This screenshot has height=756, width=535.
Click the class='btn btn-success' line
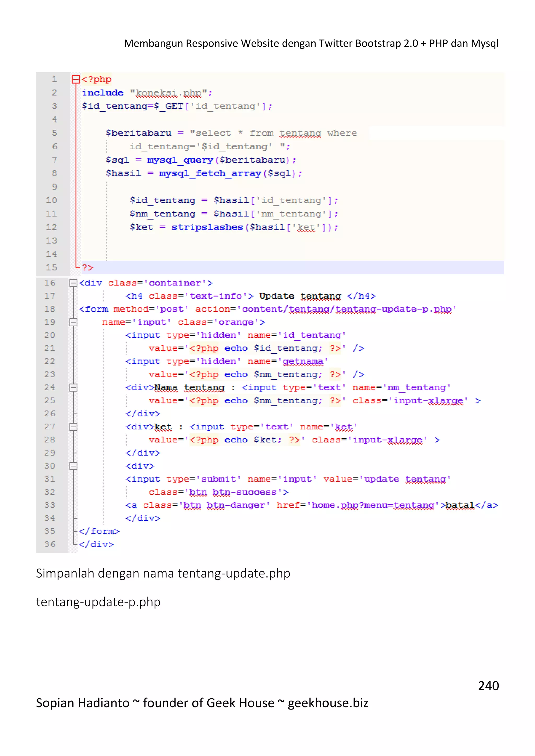point(219,492)
